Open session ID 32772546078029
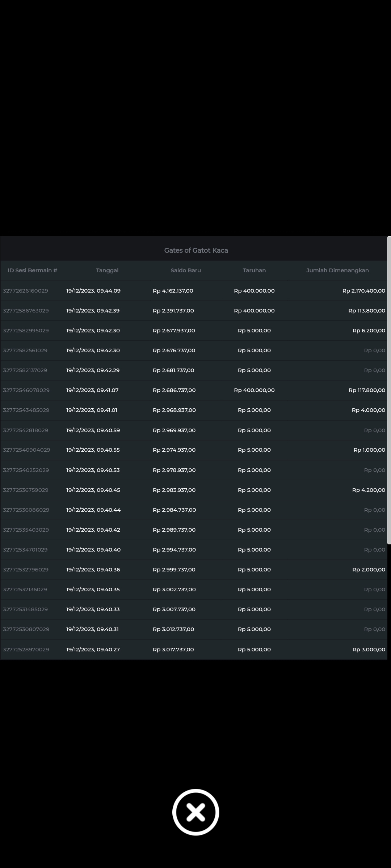Image resolution: width=391 pixels, height=868 pixels. [26, 390]
